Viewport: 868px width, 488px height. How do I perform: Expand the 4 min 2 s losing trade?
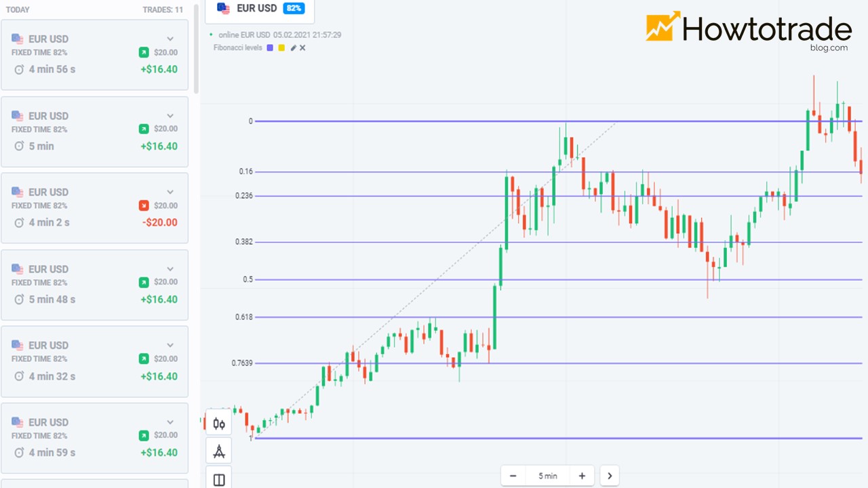tap(170, 192)
